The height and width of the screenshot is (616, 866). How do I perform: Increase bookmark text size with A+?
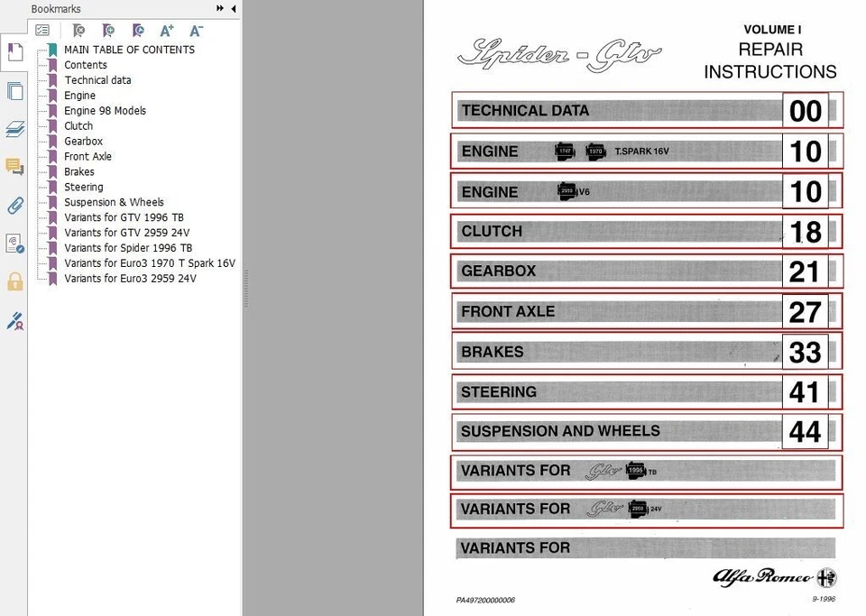point(166,30)
